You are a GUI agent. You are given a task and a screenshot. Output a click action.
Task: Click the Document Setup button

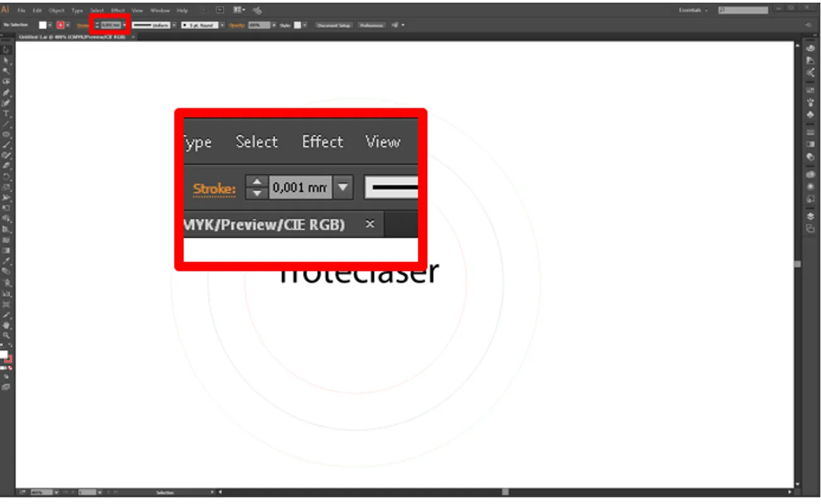333,25
